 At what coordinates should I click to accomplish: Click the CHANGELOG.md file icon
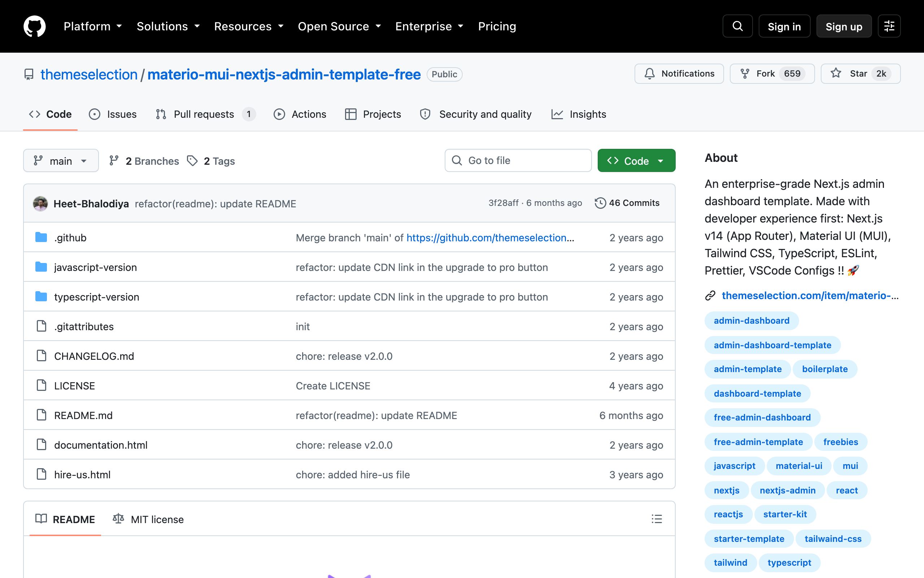(41, 356)
